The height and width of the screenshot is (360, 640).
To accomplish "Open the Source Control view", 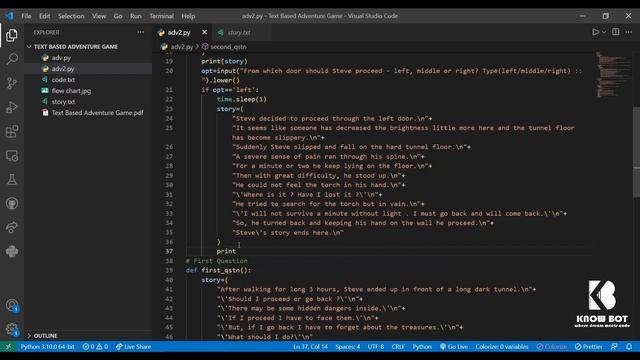I will (x=12, y=83).
